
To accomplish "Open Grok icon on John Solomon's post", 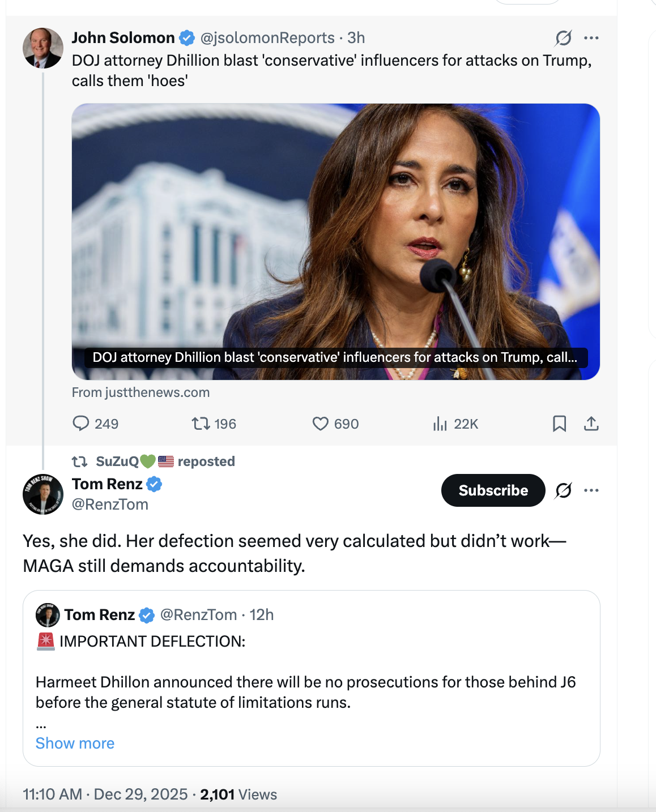I will 563,38.
